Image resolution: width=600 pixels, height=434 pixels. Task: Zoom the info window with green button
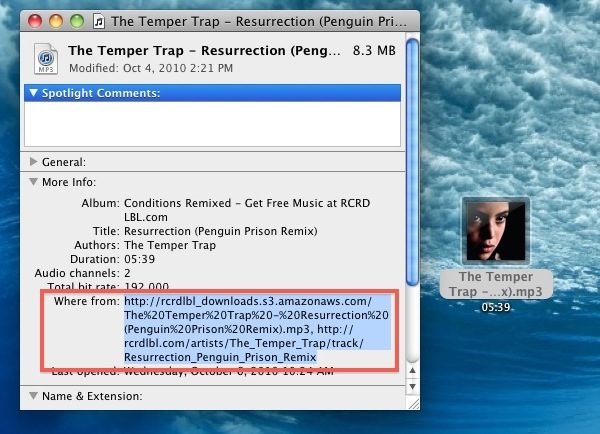pos(77,21)
